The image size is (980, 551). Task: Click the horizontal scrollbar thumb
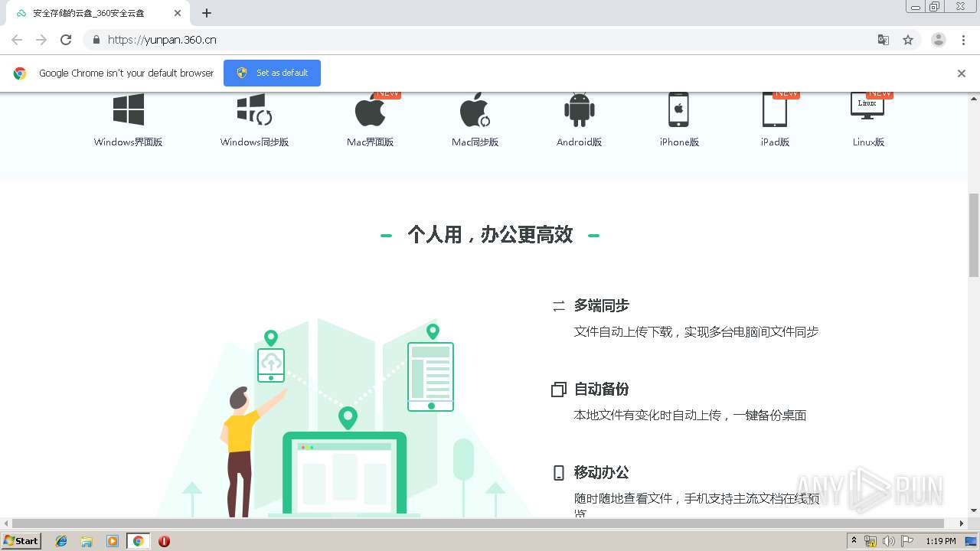click(x=479, y=523)
